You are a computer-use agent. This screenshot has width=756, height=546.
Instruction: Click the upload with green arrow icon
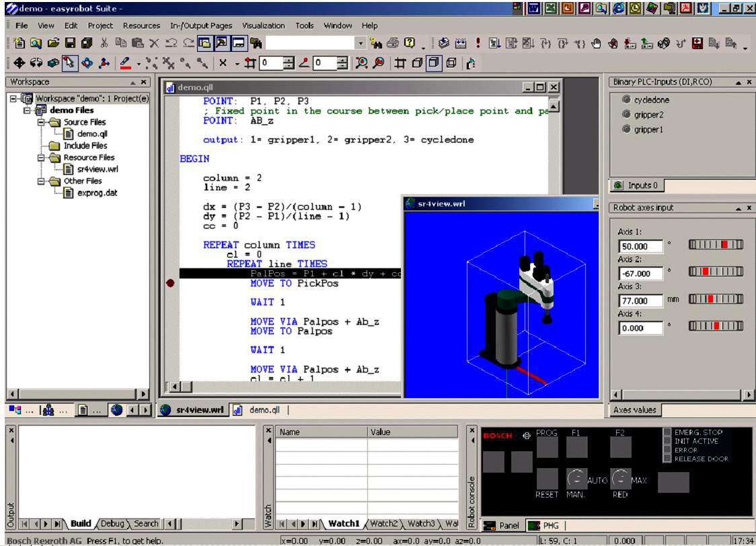(x=646, y=44)
